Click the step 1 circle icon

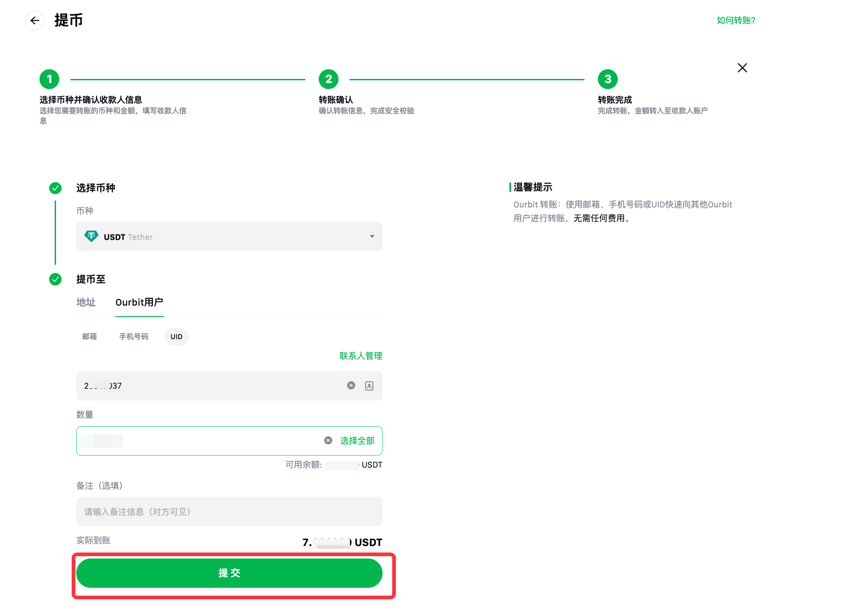pyautogui.click(x=50, y=79)
